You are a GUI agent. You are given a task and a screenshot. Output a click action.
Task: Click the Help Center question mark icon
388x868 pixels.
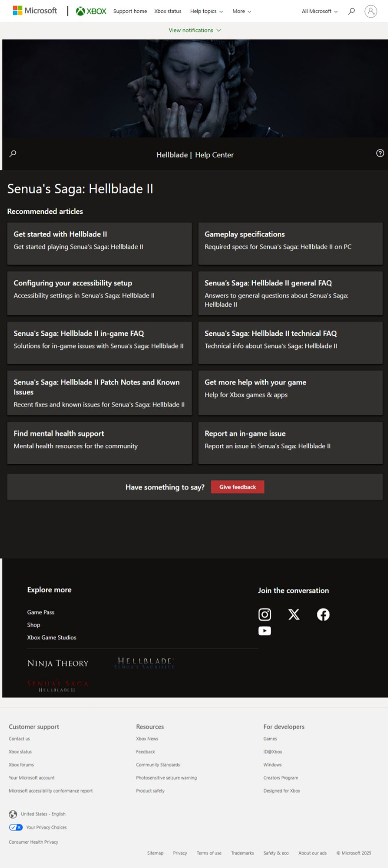(x=380, y=153)
